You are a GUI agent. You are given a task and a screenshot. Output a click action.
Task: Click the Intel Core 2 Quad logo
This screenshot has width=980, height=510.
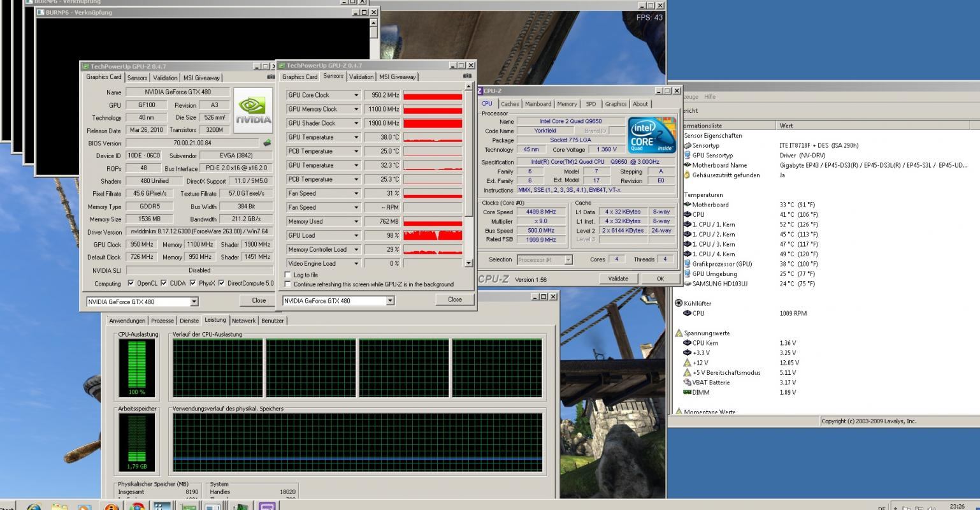[x=652, y=134]
